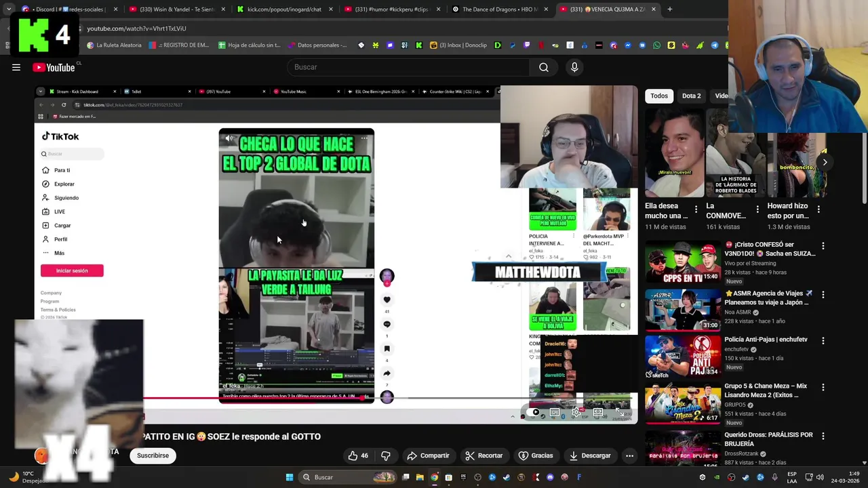Viewport: 868px width, 488px height.
Task: Open Discord from the taskbar
Action: [x=550, y=477]
